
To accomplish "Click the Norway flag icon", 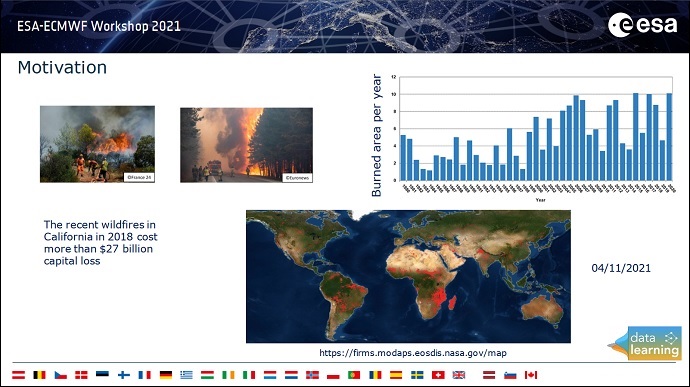I will [x=312, y=375].
